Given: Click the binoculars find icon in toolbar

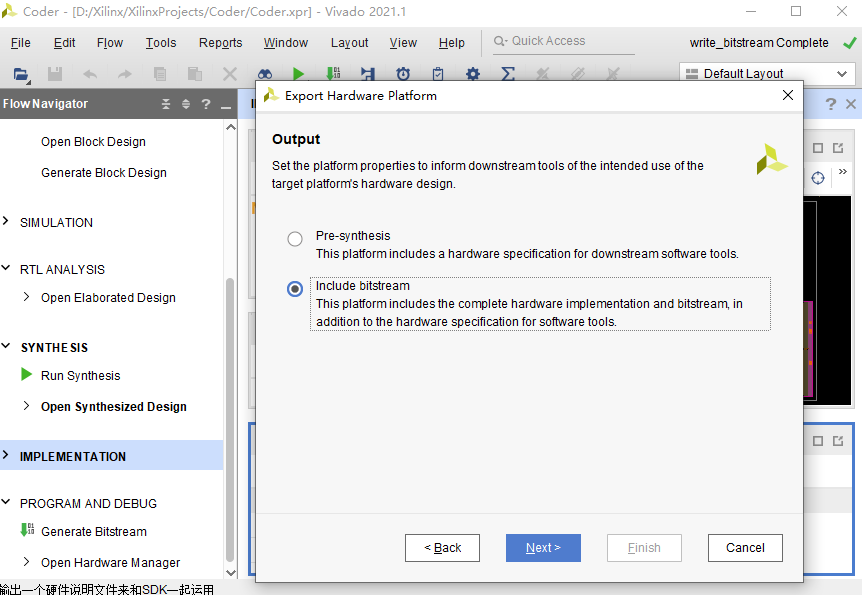Looking at the screenshot, I should coord(265,74).
